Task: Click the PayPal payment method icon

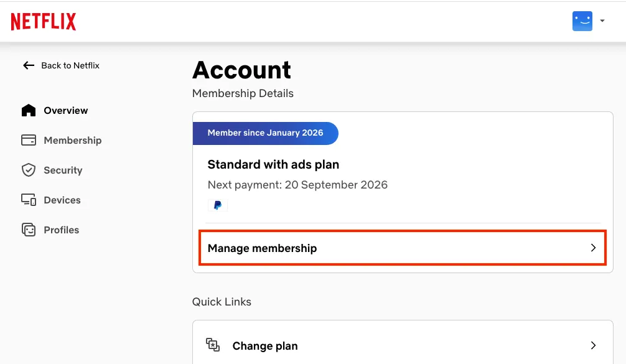Action: 218,205
